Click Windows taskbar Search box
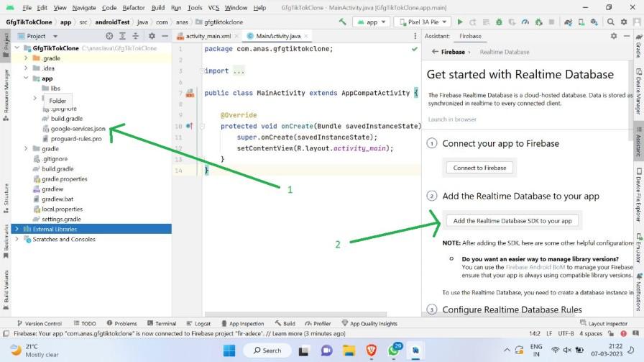This screenshot has height=362, width=644. 267,350
